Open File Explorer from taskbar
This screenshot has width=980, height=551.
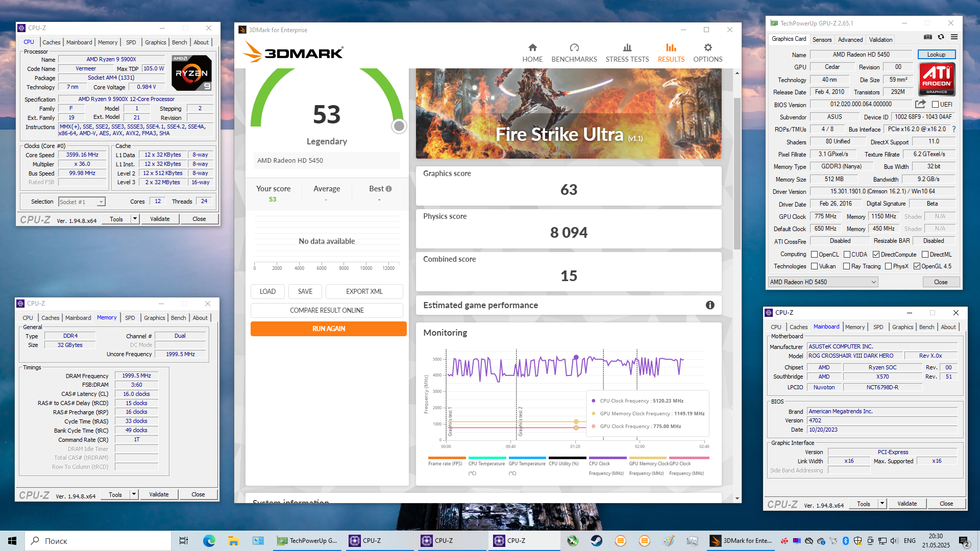[x=233, y=541]
